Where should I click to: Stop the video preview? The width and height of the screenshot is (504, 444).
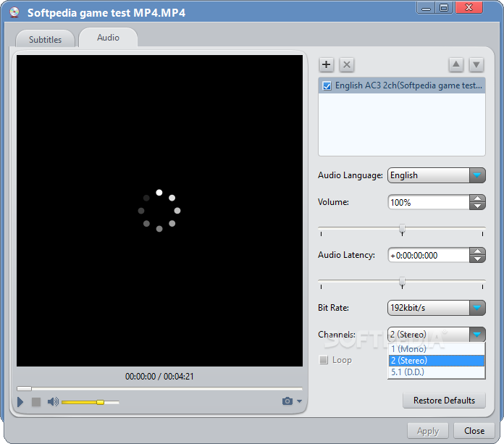tap(36, 402)
